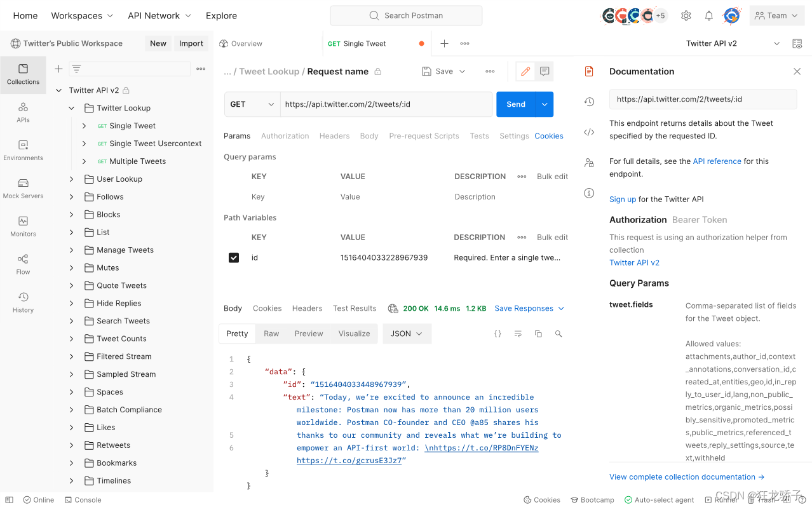This screenshot has width=812, height=507.
Task: Switch to the Visualize response view
Action: point(355,334)
